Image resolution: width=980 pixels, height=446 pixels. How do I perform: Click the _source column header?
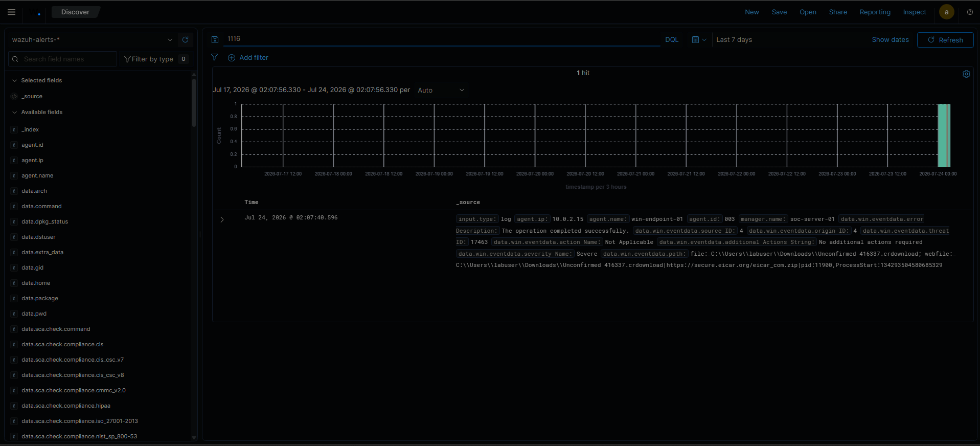pos(468,203)
